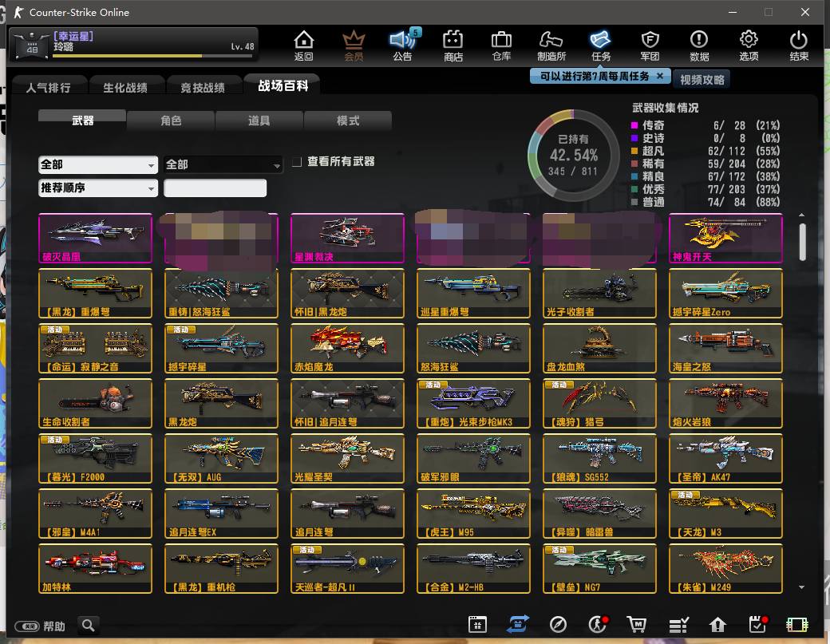
Task: Select the 【虎王】M95 weapon card
Action: (x=473, y=513)
